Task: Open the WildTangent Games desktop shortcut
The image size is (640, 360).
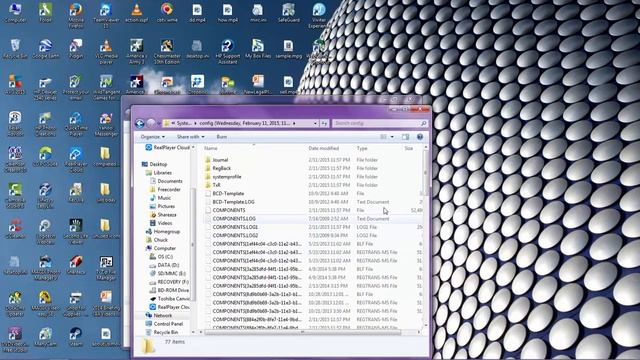Action: pos(106,87)
